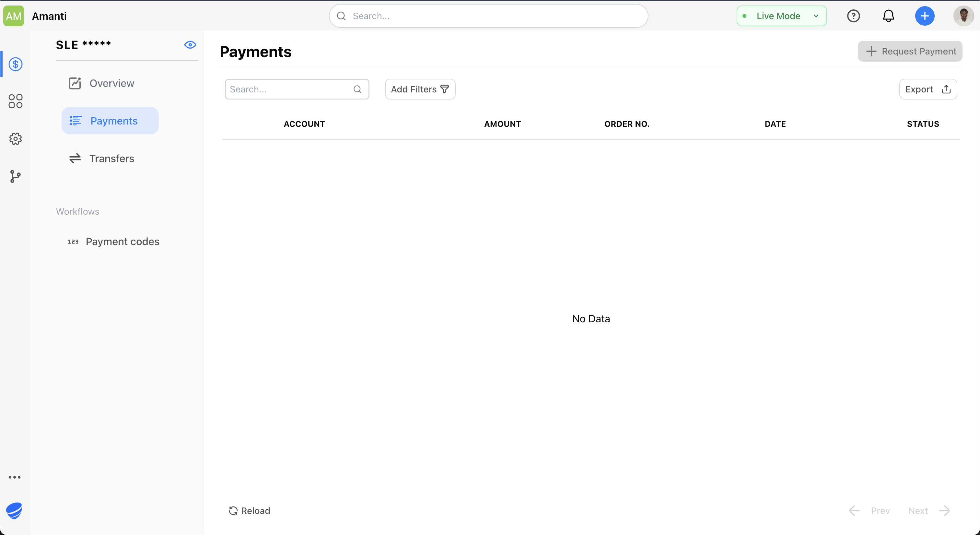Reload the payments table
980x535 pixels.
coord(250,511)
